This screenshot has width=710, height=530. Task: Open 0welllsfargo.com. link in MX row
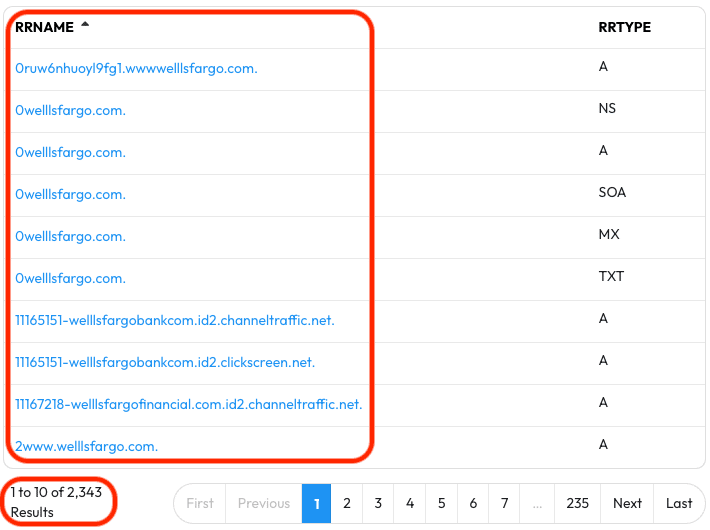[70, 236]
